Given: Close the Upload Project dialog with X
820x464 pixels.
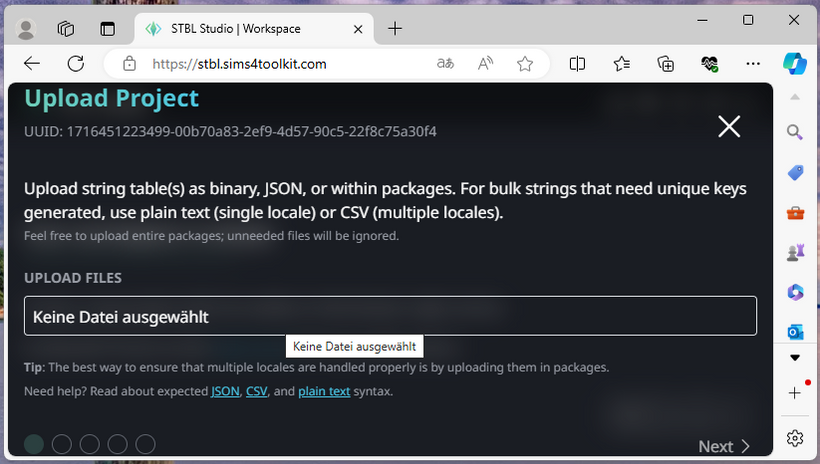Looking at the screenshot, I should pyautogui.click(x=729, y=126).
